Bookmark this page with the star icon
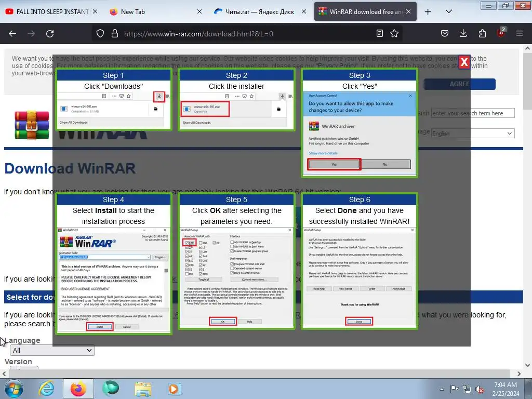 [x=394, y=33]
